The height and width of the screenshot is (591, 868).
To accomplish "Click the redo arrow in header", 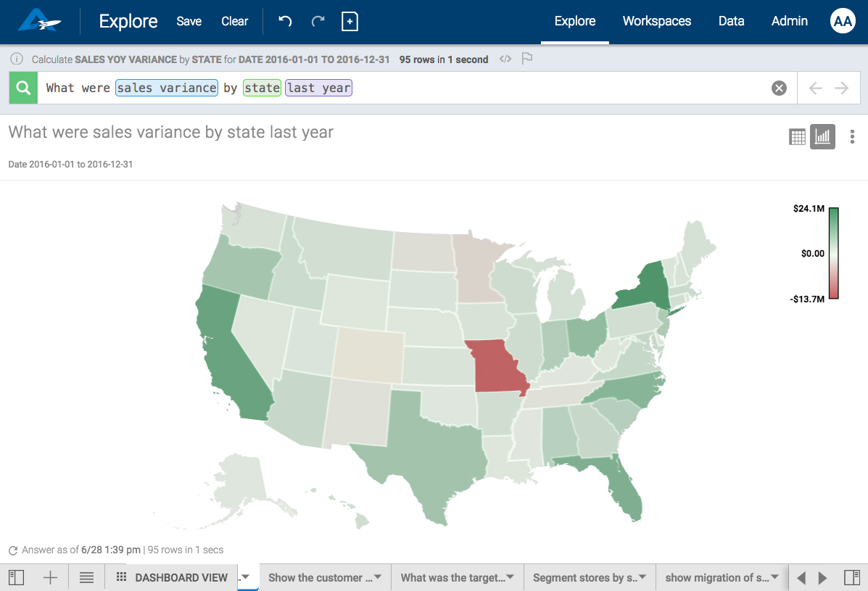I will tap(318, 21).
